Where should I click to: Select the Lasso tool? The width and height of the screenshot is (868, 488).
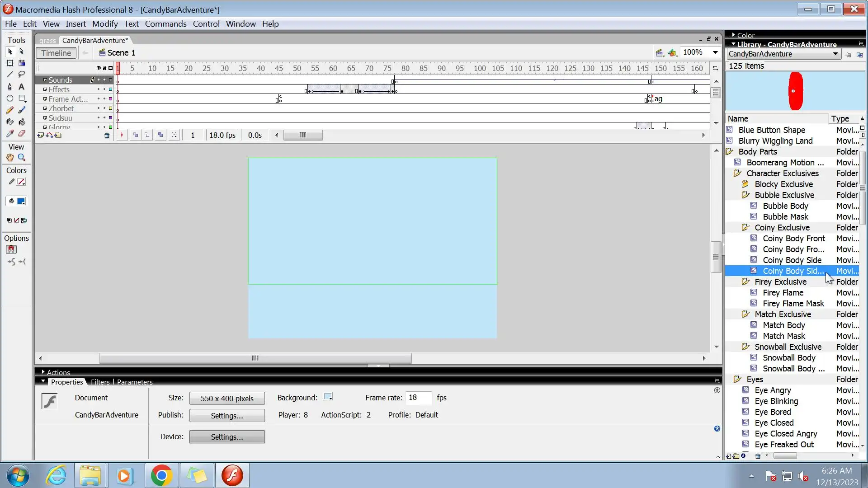[22, 75]
